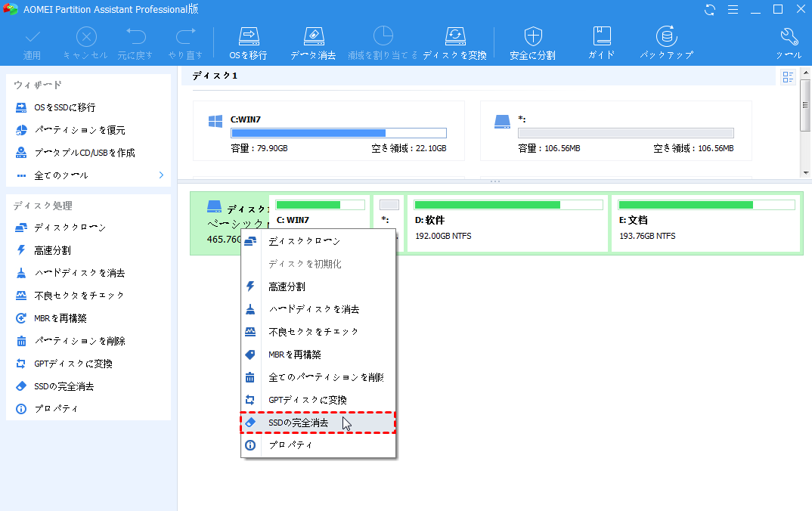Click the キャンセル toolbar icon

(x=86, y=37)
